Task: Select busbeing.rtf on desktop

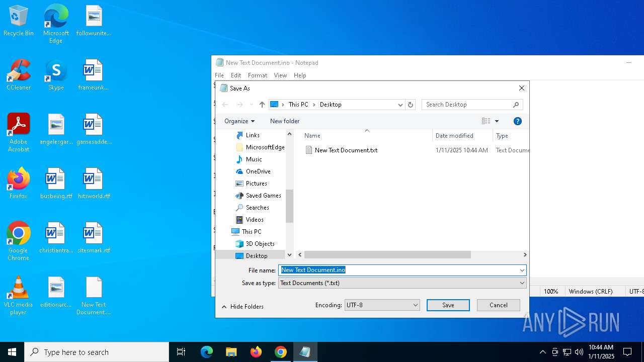Action: click(x=56, y=184)
